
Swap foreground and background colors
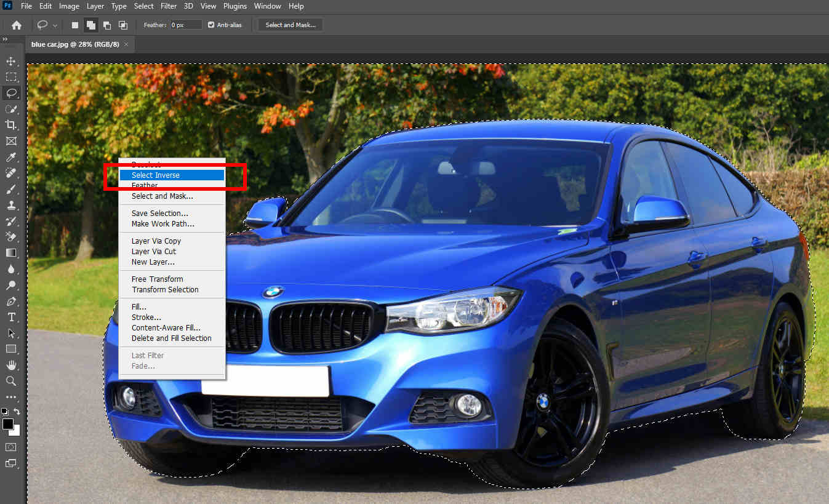(x=17, y=412)
